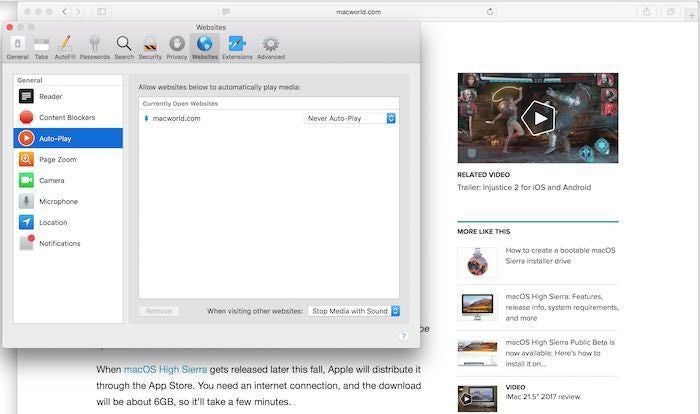Click the Safari Share button
The image size is (700, 414).
646,12
